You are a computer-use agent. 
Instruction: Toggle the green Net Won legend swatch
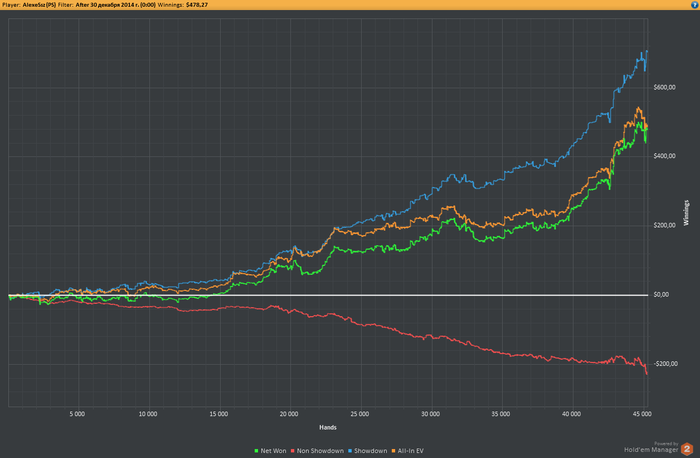(256, 451)
